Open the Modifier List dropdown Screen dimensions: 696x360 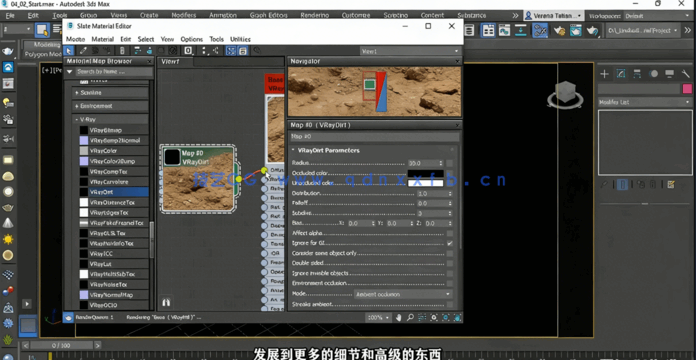[645, 102]
